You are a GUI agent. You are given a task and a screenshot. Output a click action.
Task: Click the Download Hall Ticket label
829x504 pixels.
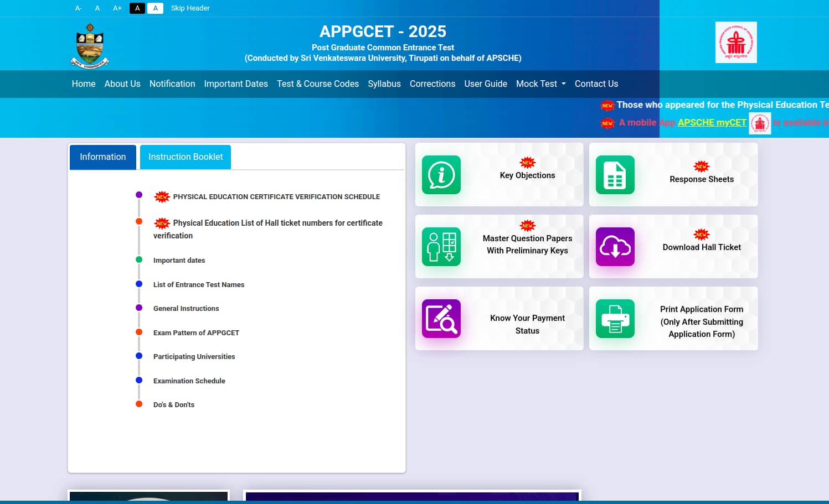click(x=702, y=247)
